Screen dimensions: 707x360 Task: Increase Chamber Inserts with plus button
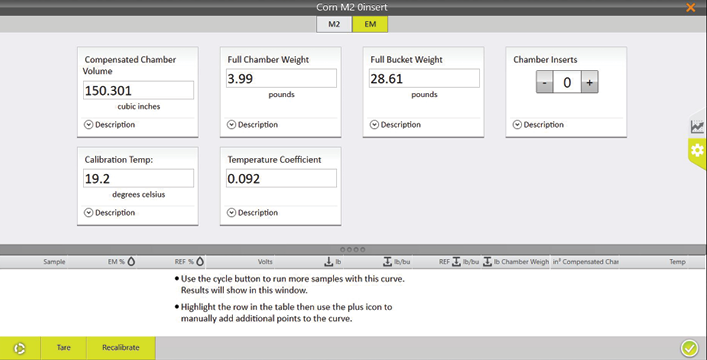(x=589, y=82)
